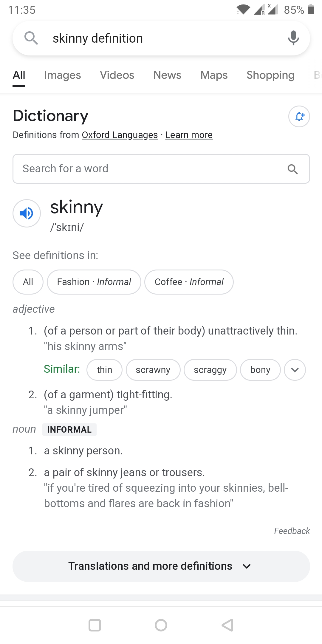322x644 pixels.
Task: Tap the word alert bell icon
Action: 299,116
